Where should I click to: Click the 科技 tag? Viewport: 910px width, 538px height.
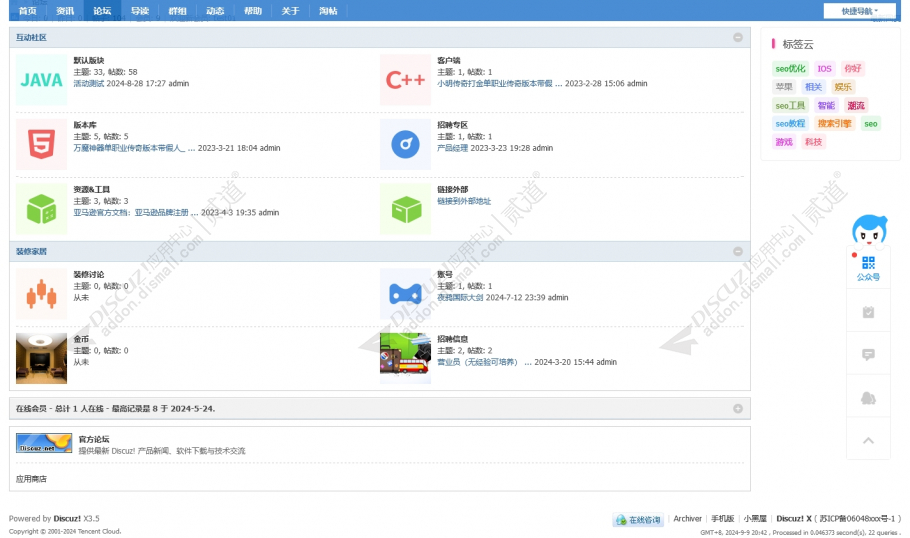click(x=814, y=142)
